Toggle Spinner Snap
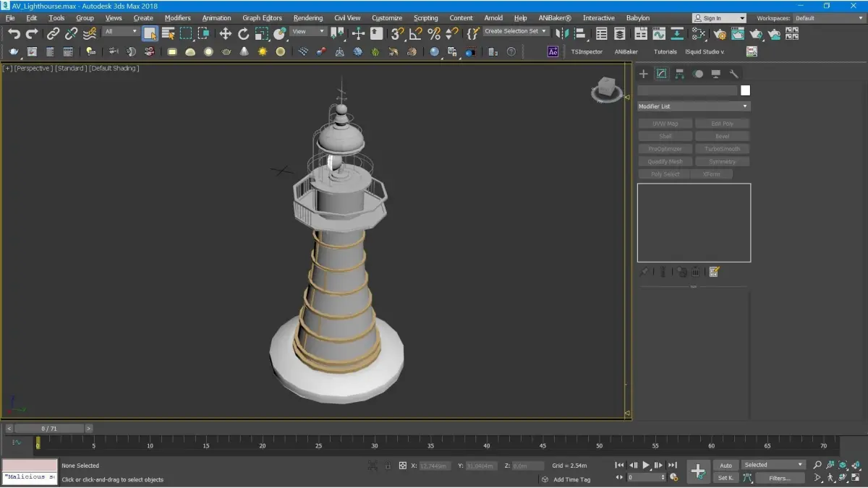Screen dimensions: 868x488 point(452,33)
